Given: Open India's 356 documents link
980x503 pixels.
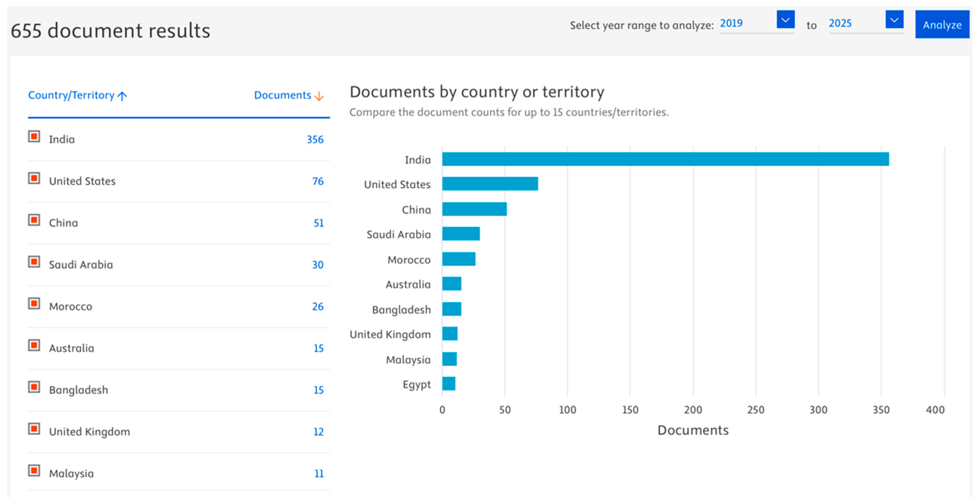Looking at the screenshot, I should (315, 140).
